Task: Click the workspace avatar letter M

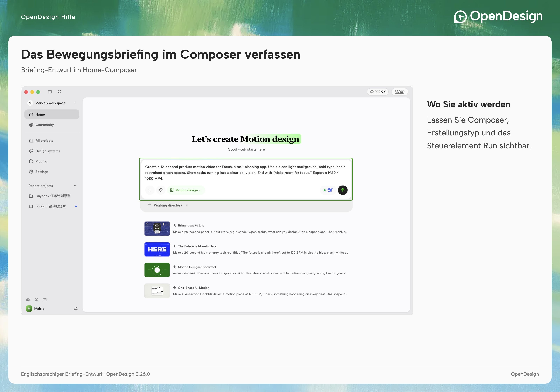Action: click(30, 103)
